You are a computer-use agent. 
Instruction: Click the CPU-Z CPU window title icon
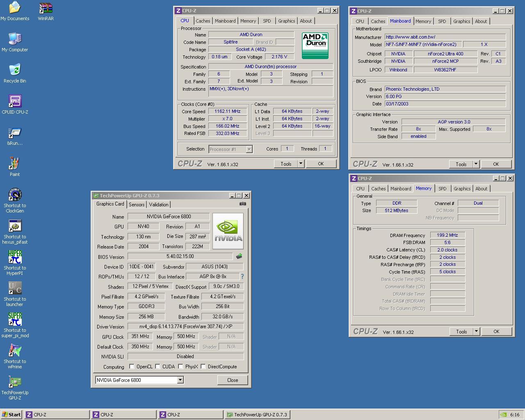[178, 11]
